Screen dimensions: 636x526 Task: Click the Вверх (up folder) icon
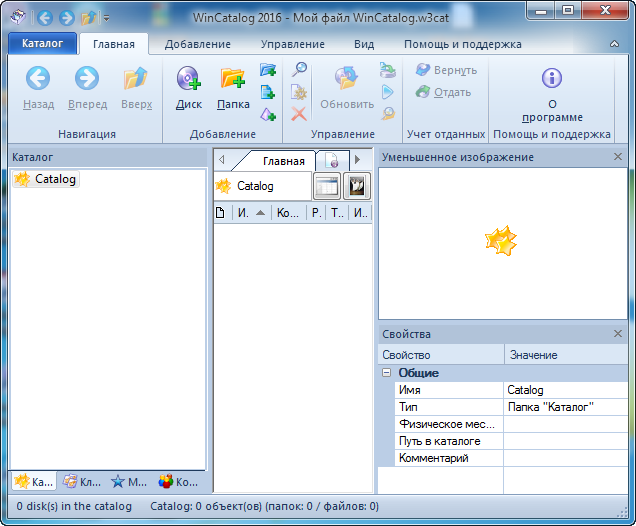click(136, 79)
